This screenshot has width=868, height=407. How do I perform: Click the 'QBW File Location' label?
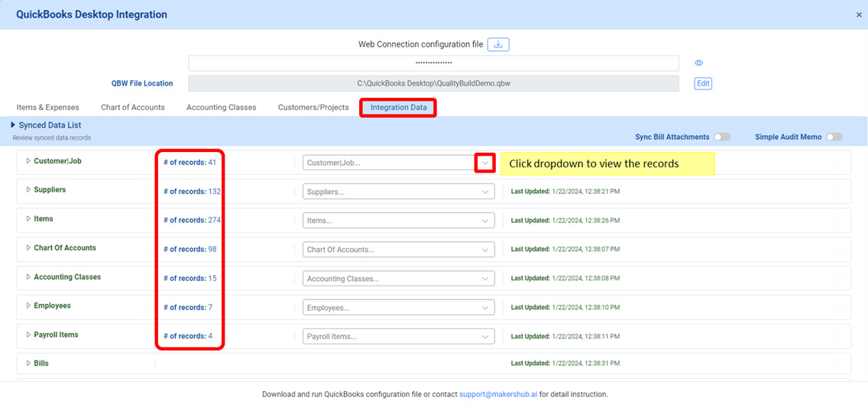click(x=142, y=83)
